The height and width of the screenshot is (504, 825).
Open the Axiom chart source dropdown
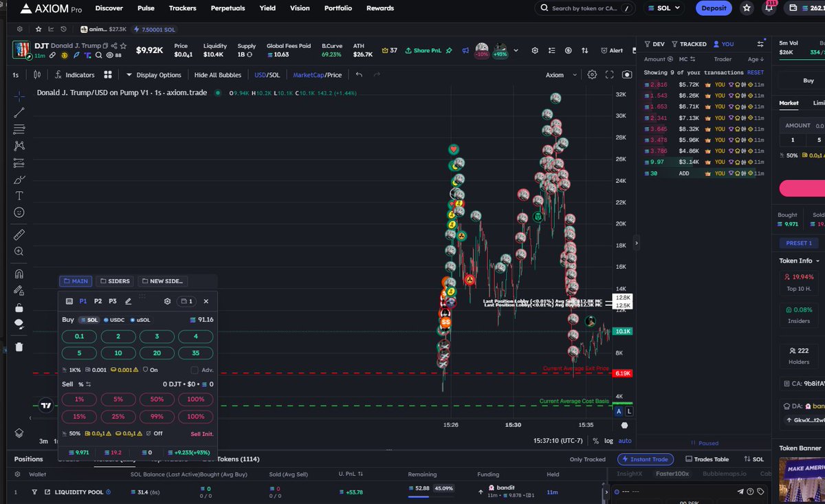point(560,75)
